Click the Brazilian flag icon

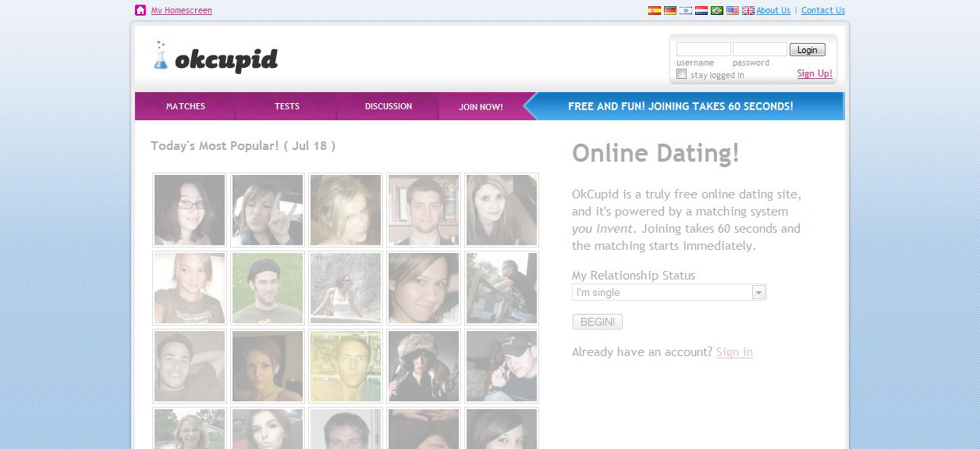[717, 11]
